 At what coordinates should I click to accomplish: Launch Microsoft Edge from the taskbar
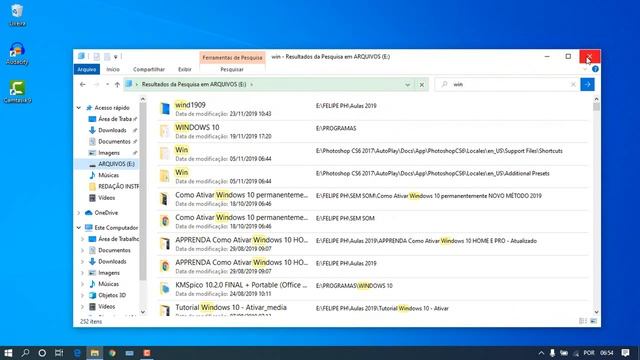click(x=77, y=353)
